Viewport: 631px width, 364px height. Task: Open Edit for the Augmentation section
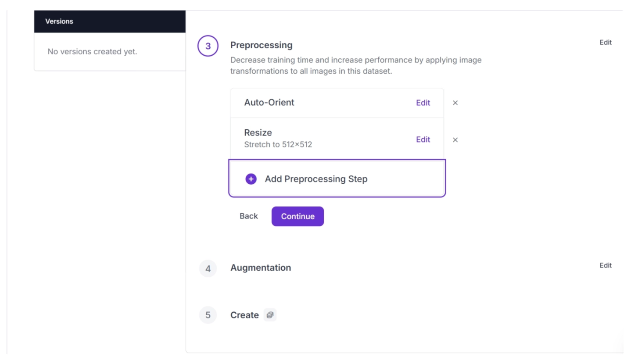[605, 265]
